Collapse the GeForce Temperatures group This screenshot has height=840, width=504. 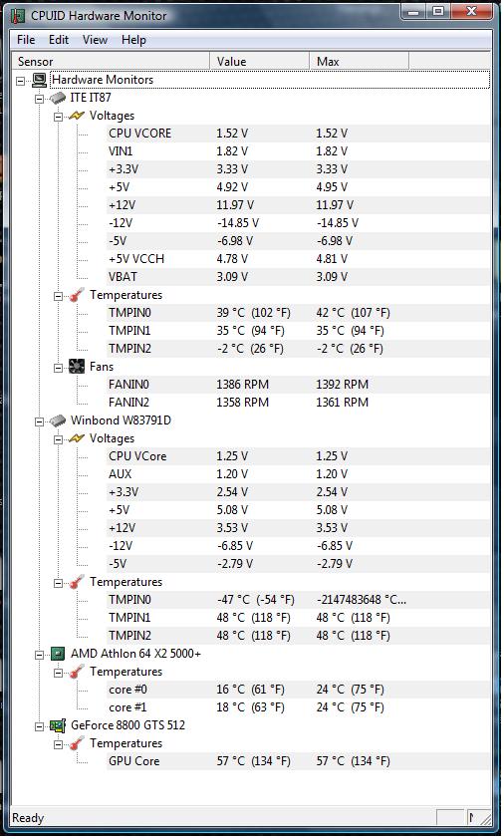click(58, 744)
